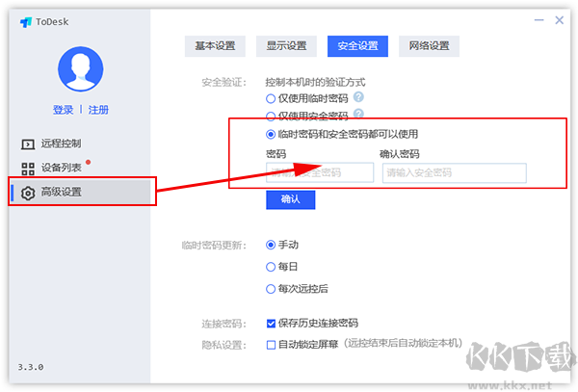
Task: Open the 设备列表 grid icon
Action: tap(28, 169)
